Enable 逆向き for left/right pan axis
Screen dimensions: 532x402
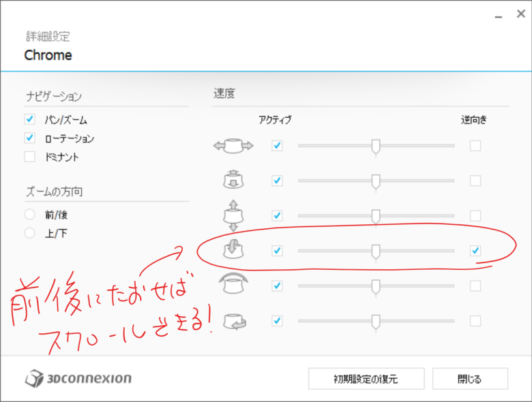[475, 146]
